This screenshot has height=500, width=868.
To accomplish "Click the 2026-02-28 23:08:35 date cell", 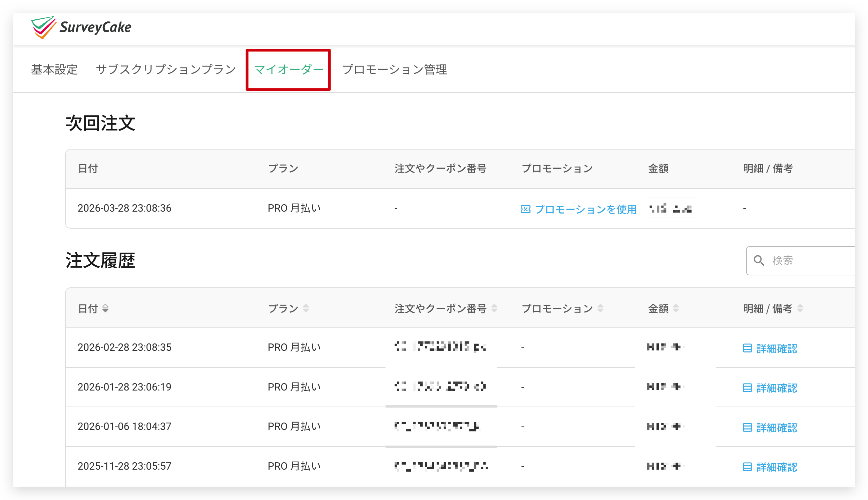I will 124,347.
